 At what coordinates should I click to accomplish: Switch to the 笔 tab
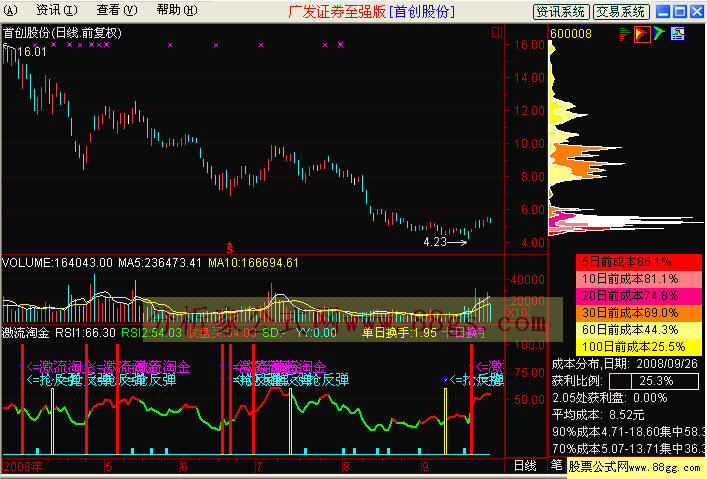point(557,465)
